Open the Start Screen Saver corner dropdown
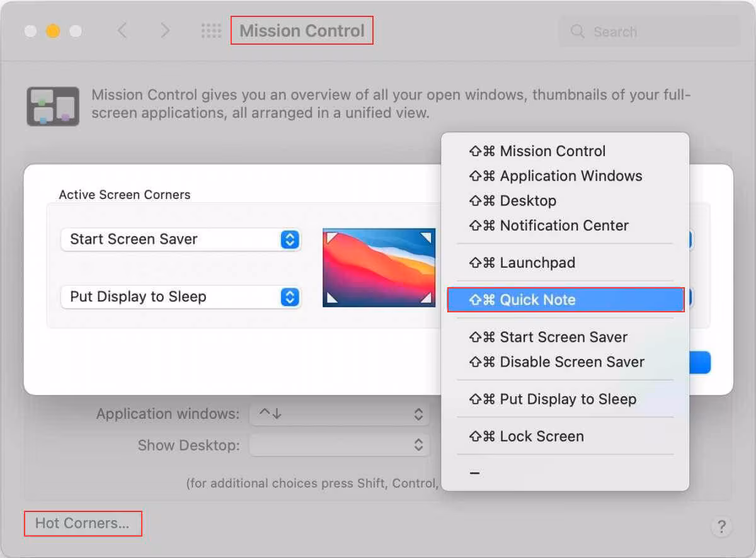Screen dimensions: 756x558 181,239
